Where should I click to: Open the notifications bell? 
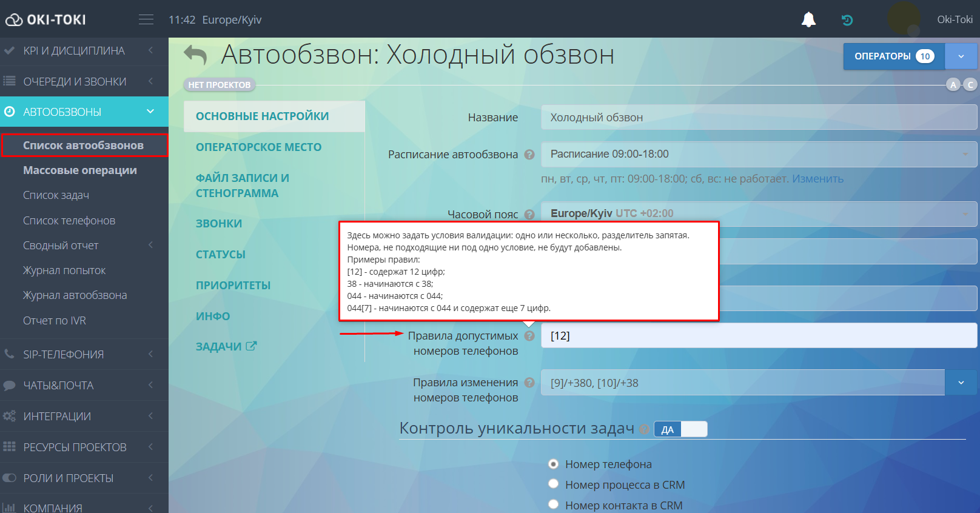(808, 20)
